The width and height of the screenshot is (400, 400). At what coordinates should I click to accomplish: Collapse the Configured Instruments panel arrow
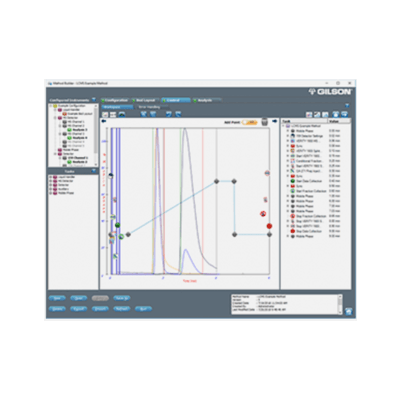tap(94, 100)
